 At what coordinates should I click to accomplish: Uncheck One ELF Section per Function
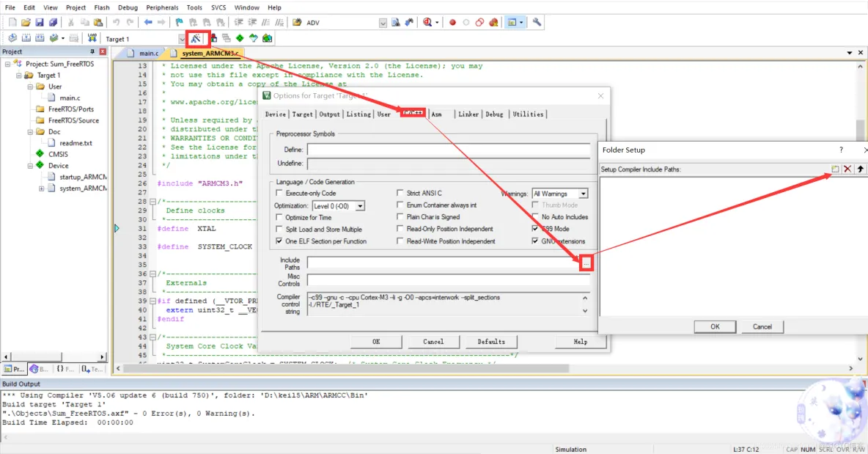(279, 241)
